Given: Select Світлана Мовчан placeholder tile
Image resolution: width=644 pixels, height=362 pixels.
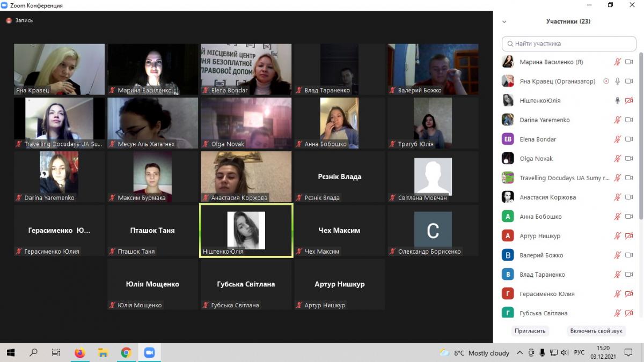Looking at the screenshot, I should 433,176.
